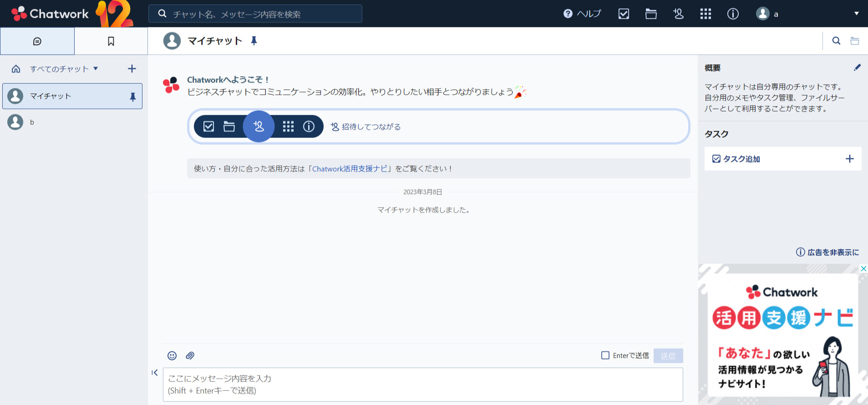The image size is (868, 405).
Task: Click the search box for chats and messages
Action: (255, 14)
